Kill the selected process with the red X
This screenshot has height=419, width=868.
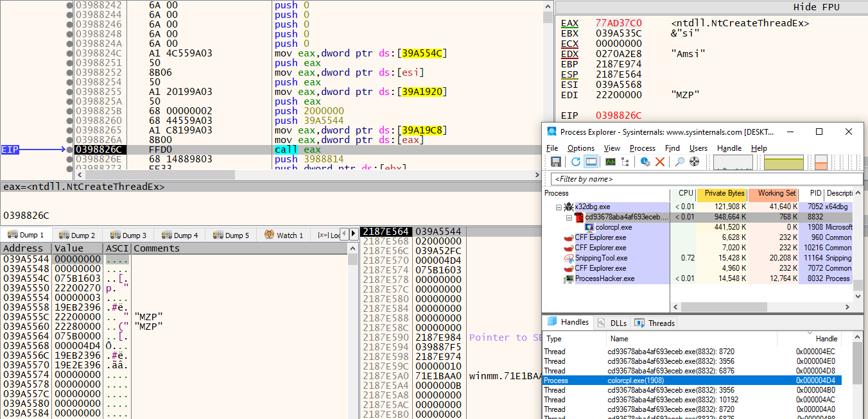tap(660, 161)
